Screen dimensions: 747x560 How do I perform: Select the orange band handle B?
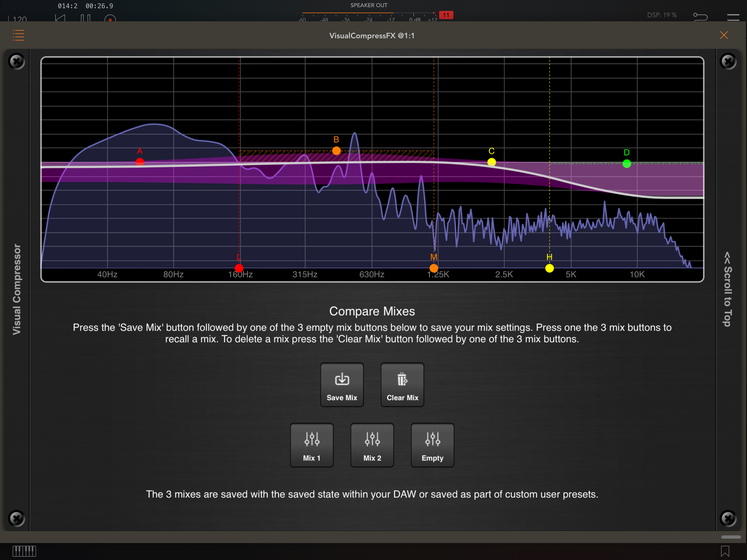point(336,151)
